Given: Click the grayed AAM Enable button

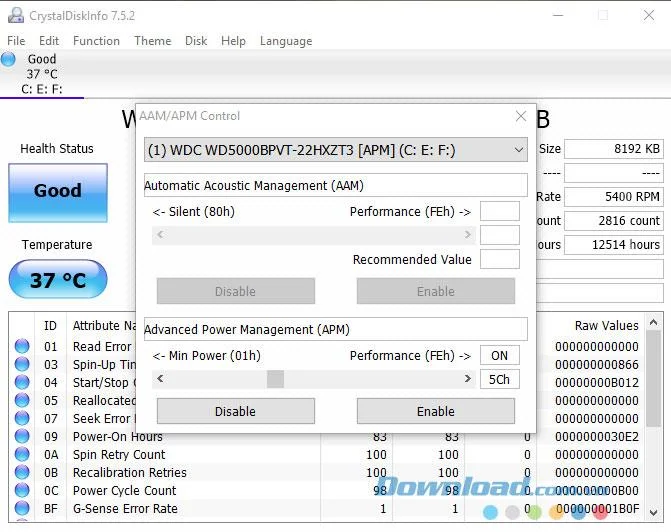Looking at the screenshot, I should point(436,291).
